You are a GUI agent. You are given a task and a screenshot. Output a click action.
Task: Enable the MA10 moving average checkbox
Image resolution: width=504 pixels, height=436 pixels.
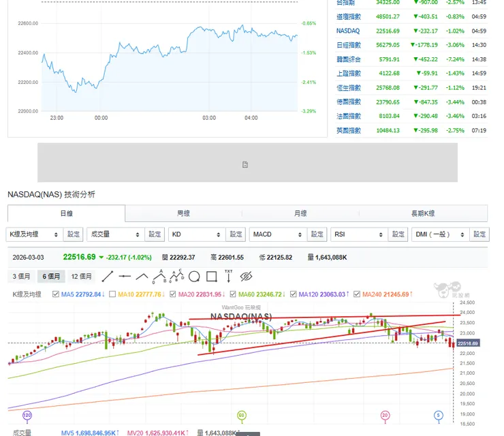(x=113, y=294)
